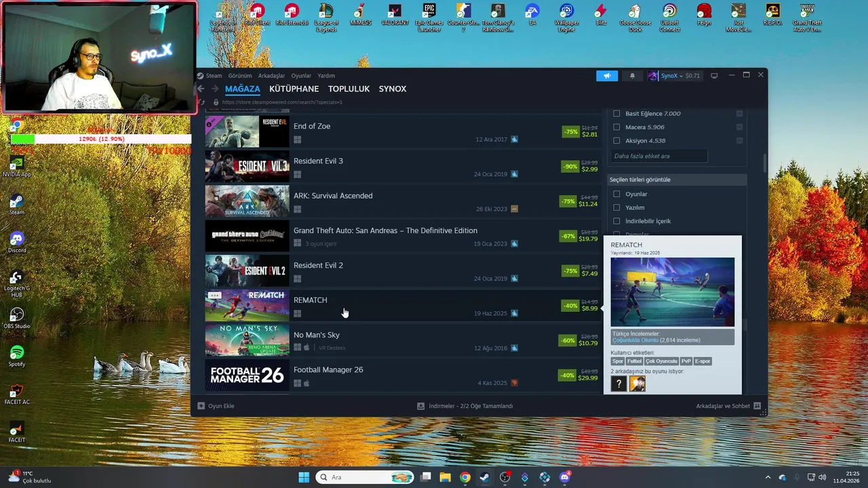Open the ARK: Survival Ascended search result
This screenshot has height=488, width=868.
(x=403, y=201)
